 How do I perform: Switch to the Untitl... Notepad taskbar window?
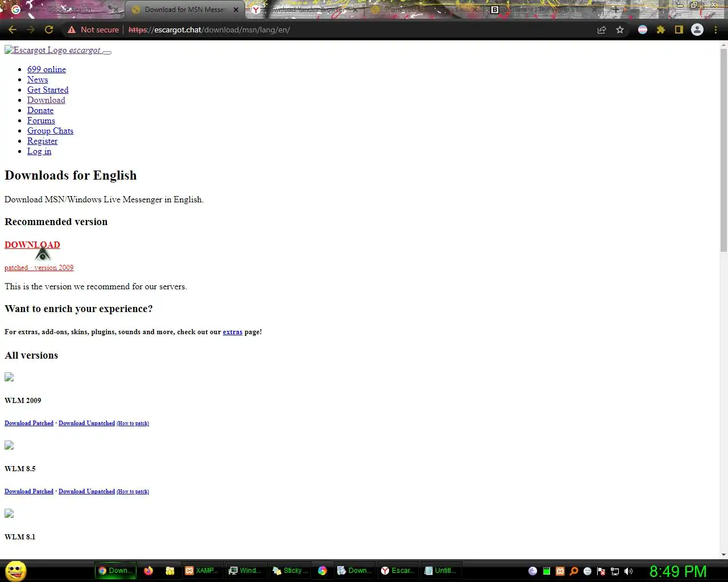click(x=441, y=571)
